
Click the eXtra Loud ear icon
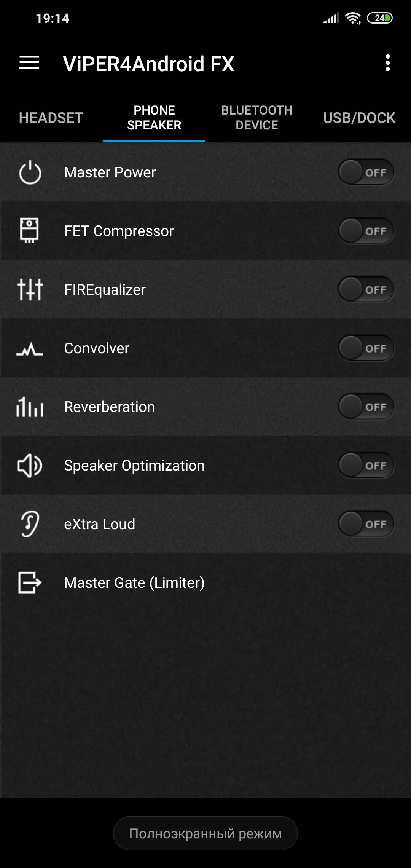(x=30, y=524)
